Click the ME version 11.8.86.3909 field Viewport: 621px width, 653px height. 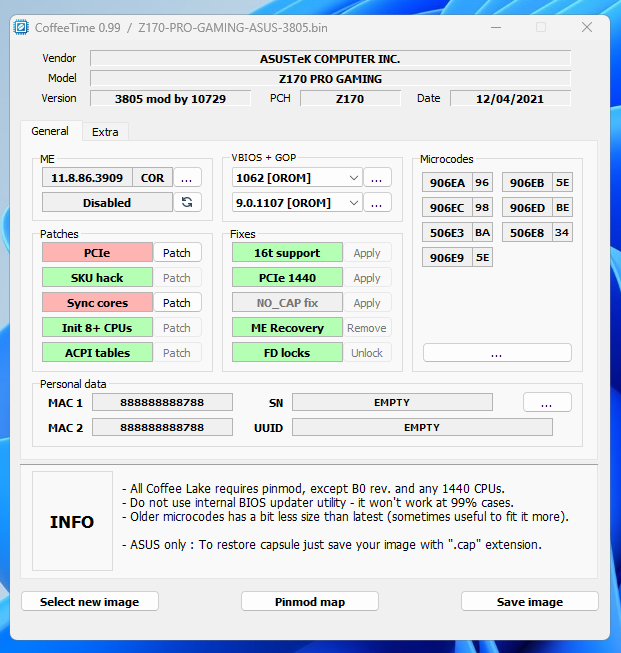coord(87,178)
